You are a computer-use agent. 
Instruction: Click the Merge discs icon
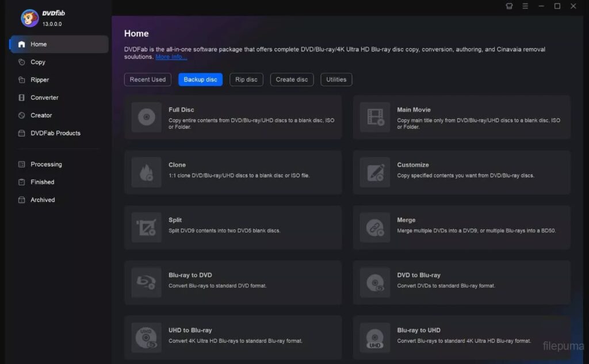374,227
